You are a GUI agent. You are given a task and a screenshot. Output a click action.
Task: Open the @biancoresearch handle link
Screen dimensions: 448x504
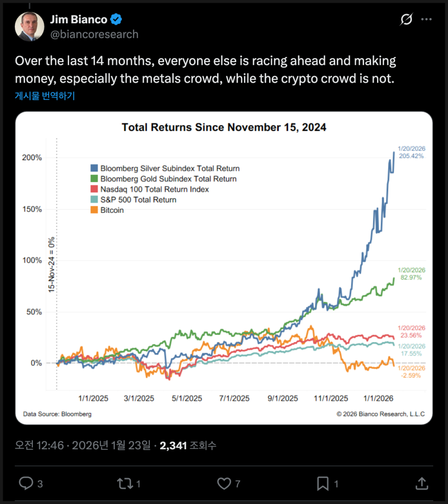click(94, 34)
